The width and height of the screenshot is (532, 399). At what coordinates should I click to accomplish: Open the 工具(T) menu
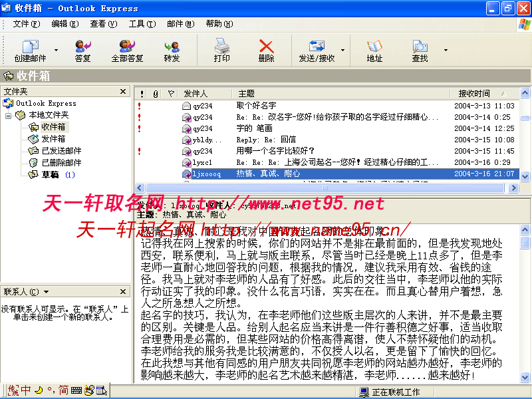click(142, 24)
